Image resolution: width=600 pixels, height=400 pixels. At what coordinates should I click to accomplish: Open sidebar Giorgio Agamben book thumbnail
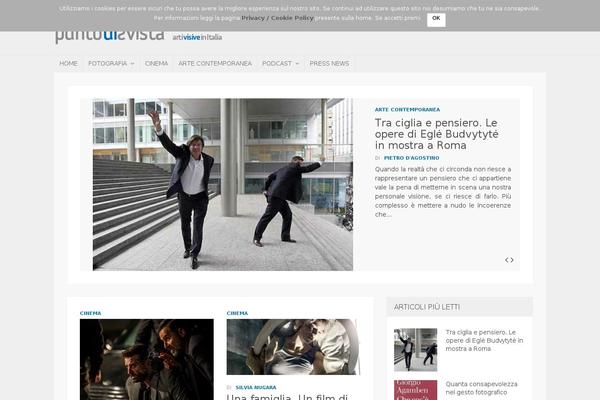pos(416,390)
